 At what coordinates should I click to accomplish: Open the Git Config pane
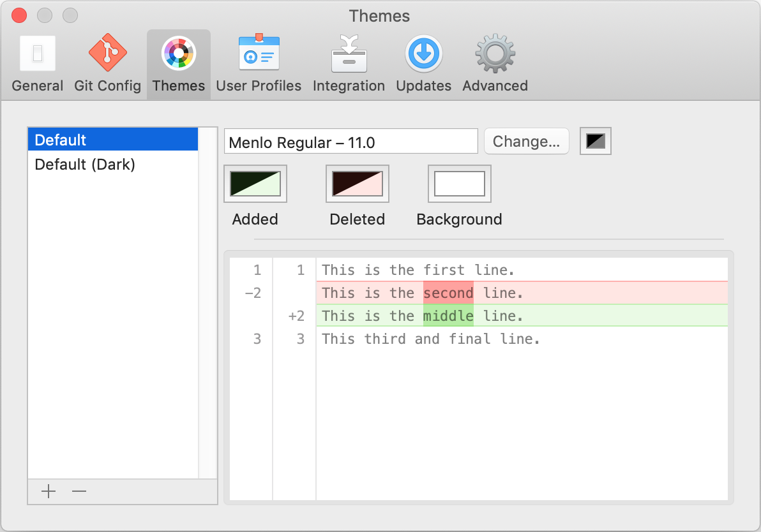point(107,64)
